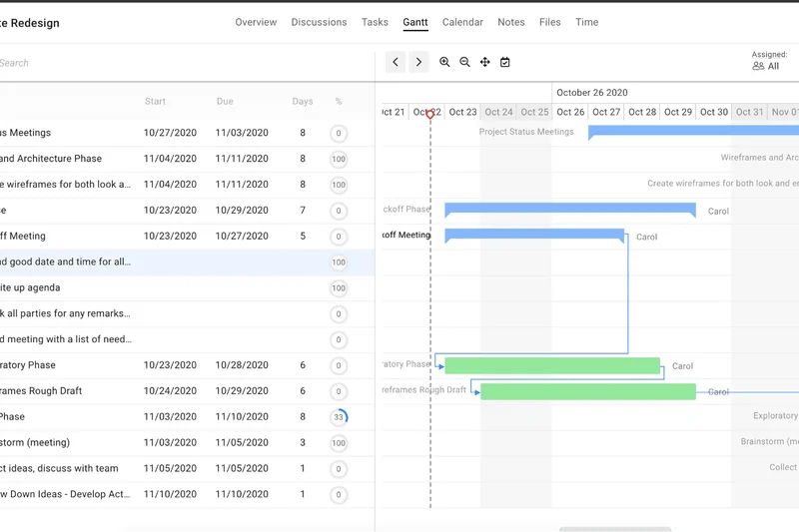The width and height of the screenshot is (799, 532).
Task: Select the green Exploratory Phase bar
Action: [x=552, y=366]
